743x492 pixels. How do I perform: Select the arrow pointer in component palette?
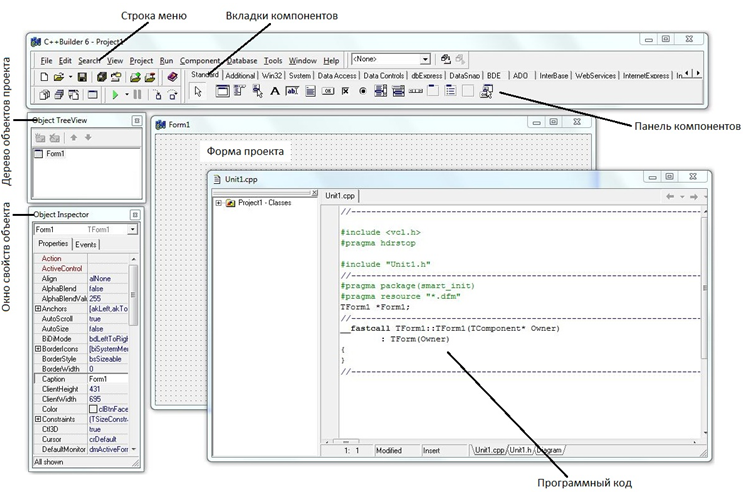click(x=198, y=91)
